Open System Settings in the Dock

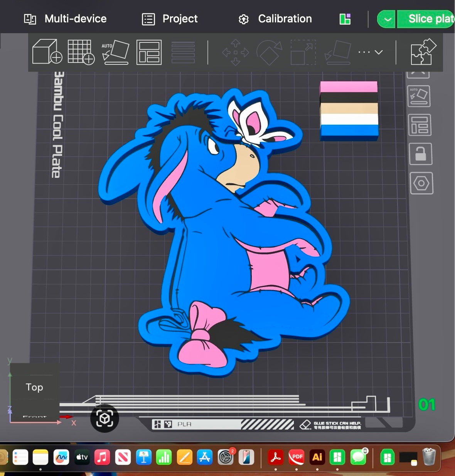click(226, 457)
